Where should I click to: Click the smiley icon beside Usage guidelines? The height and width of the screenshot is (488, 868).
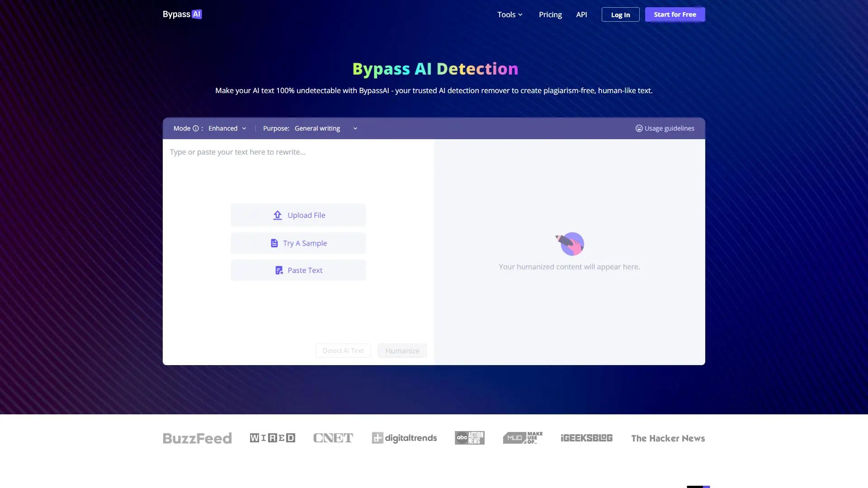pyautogui.click(x=639, y=128)
